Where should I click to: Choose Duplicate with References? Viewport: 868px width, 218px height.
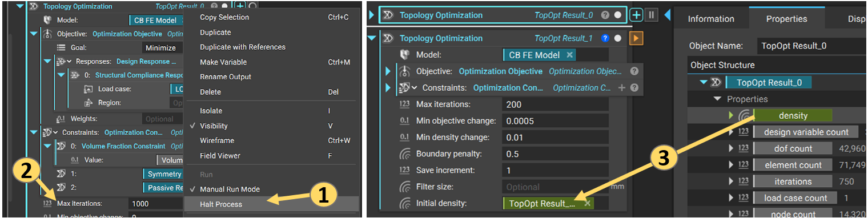pos(243,47)
